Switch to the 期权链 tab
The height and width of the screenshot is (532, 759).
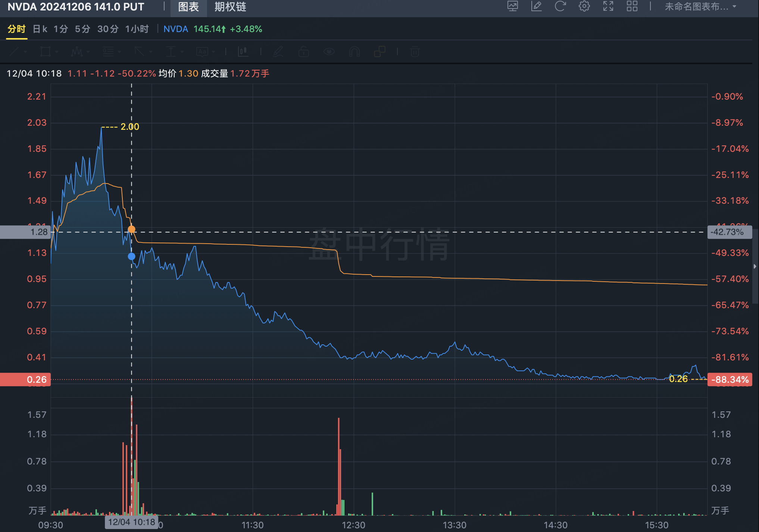coord(230,7)
